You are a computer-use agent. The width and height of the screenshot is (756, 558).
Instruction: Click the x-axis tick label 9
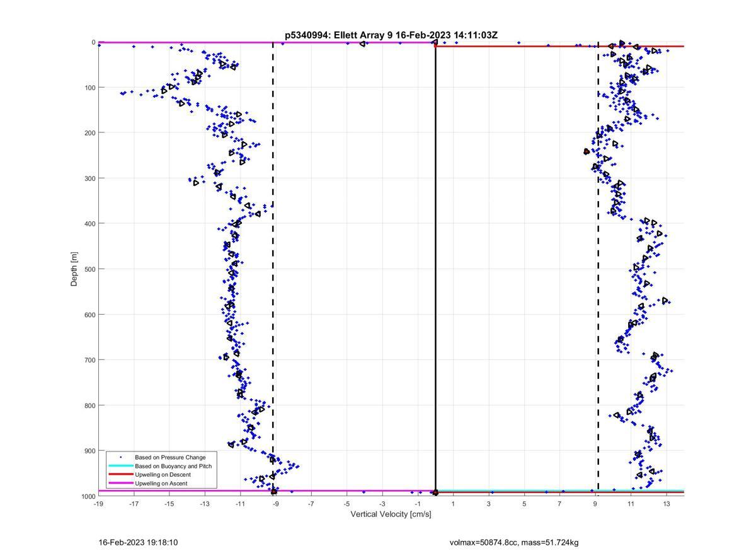(595, 504)
